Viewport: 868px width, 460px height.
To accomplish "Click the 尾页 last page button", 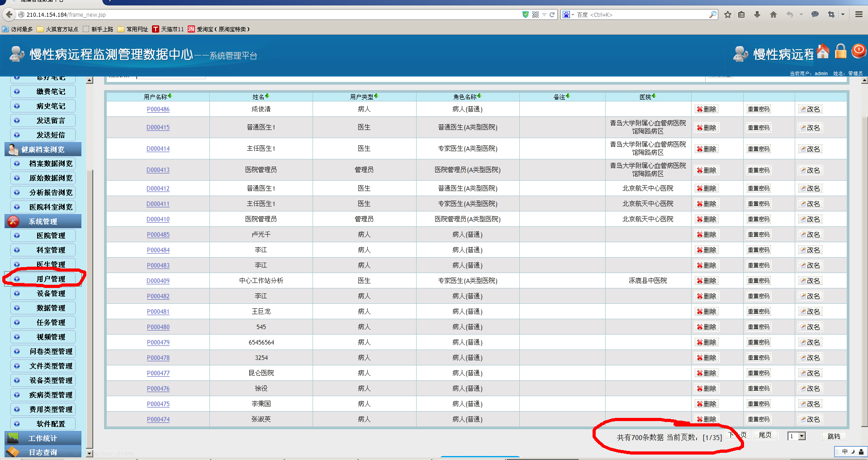I will coord(765,435).
